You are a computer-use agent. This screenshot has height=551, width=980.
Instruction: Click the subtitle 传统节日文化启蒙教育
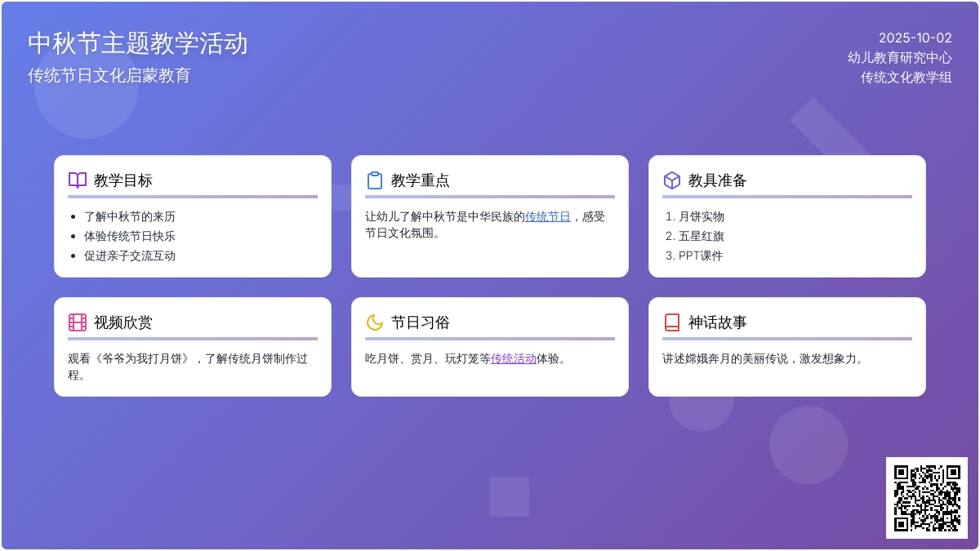coord(109,75)
